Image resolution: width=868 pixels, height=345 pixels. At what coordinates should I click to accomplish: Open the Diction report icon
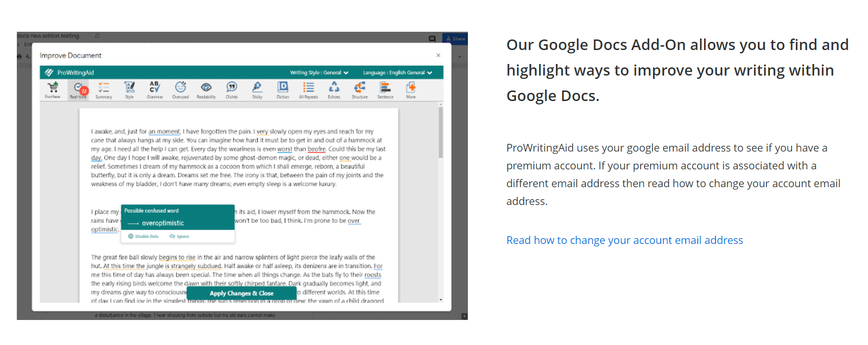click(x=283, y=89)
